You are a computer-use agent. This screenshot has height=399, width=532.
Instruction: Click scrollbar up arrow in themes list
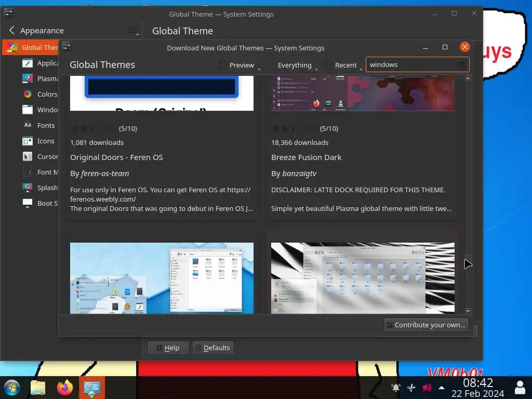(x=468, y=78)
